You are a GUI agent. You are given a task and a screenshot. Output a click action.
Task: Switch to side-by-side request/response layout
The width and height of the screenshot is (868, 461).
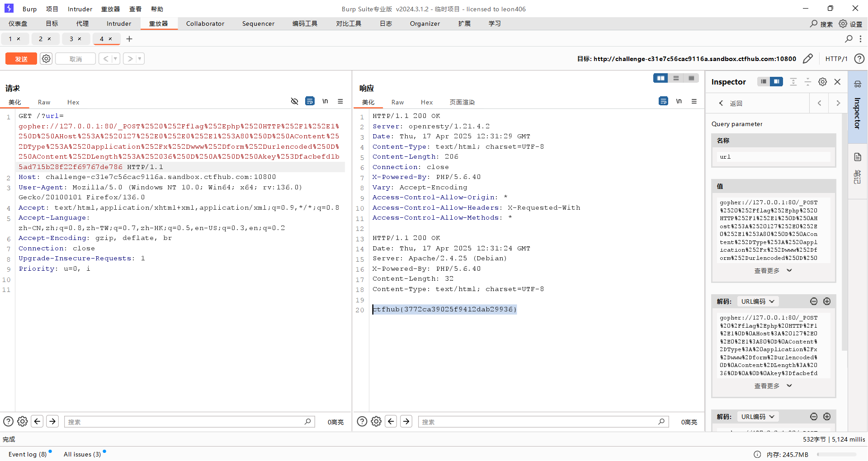coord(660,78)
